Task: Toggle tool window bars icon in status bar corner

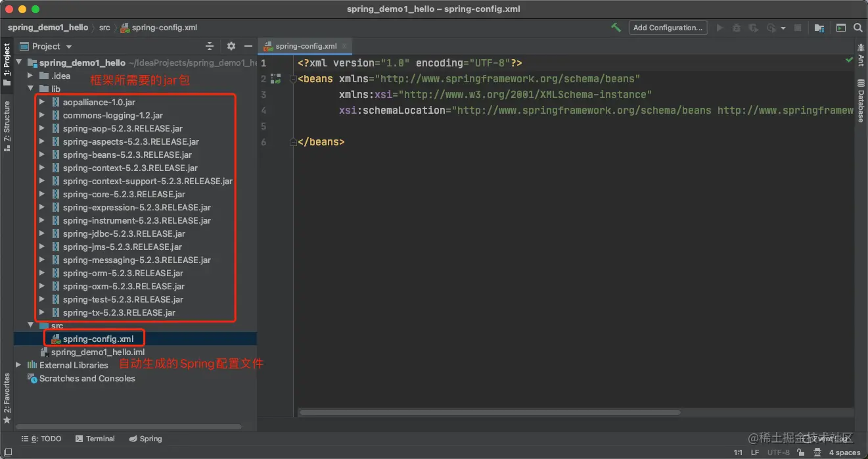Action: (x=7, y=452)
